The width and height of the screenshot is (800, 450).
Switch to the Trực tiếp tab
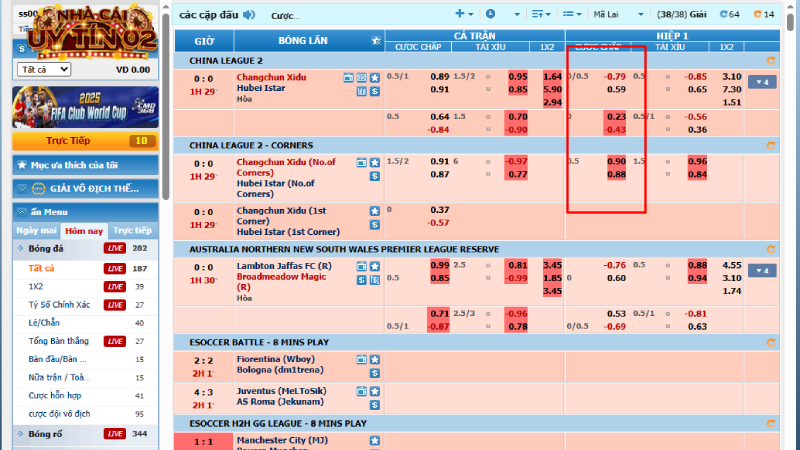133,231
